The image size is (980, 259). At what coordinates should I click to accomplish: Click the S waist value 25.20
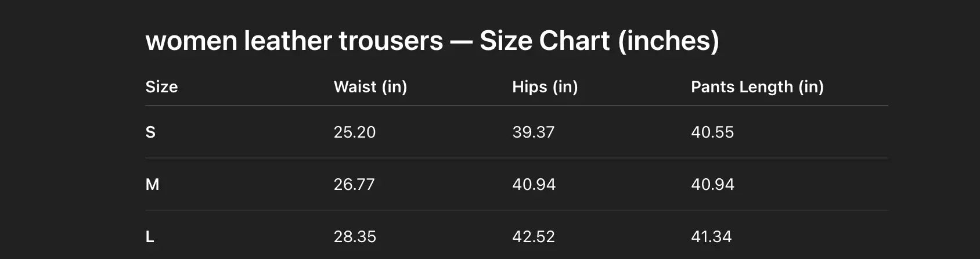[x=355, y=132]
